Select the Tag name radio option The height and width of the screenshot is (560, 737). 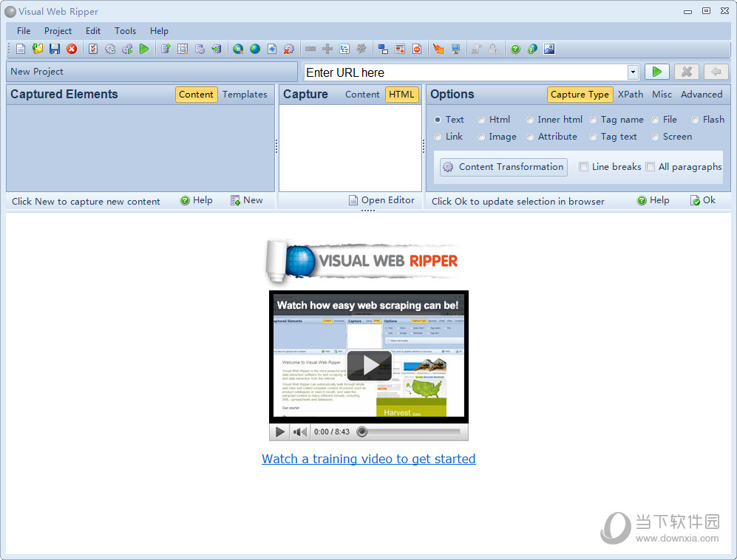pos(593,120)
